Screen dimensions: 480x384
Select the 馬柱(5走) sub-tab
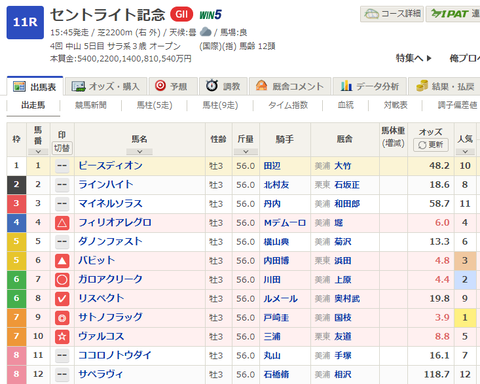pyautogui.click(x=155, y=105)
